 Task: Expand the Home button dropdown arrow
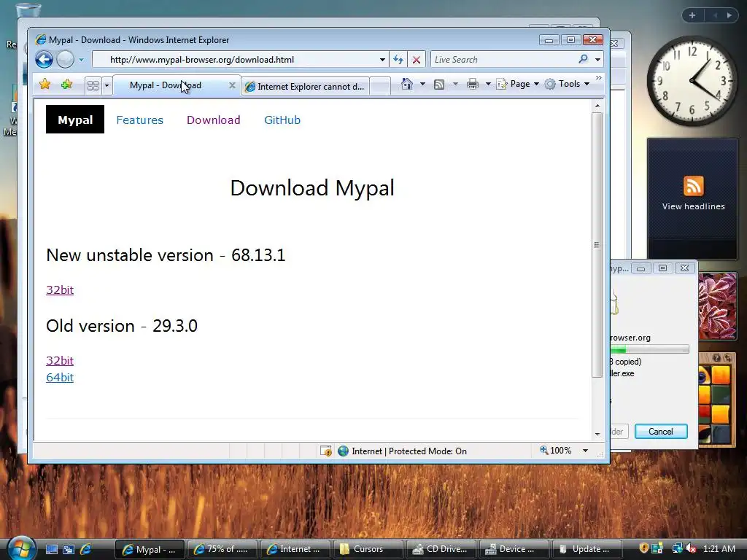click(x=422, y=85)
